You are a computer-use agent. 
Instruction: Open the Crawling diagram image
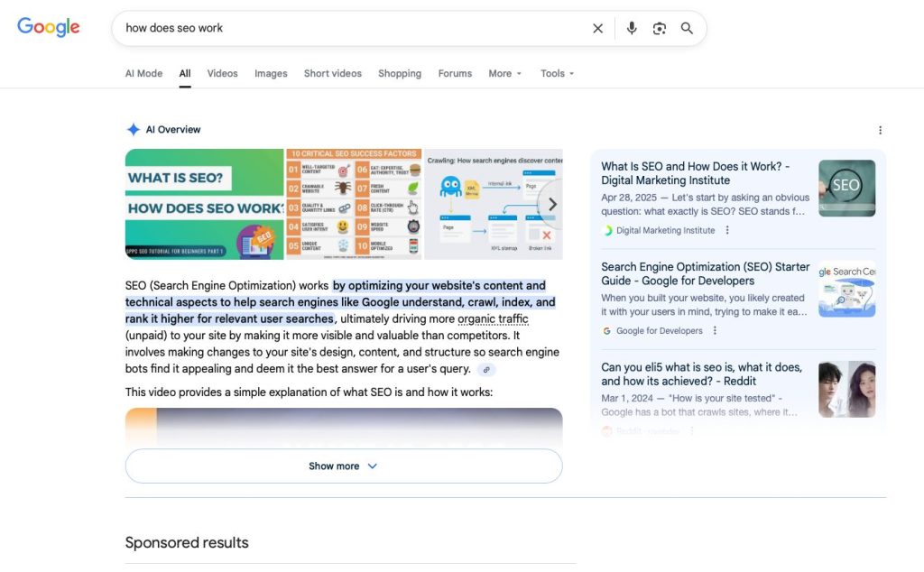494,205
